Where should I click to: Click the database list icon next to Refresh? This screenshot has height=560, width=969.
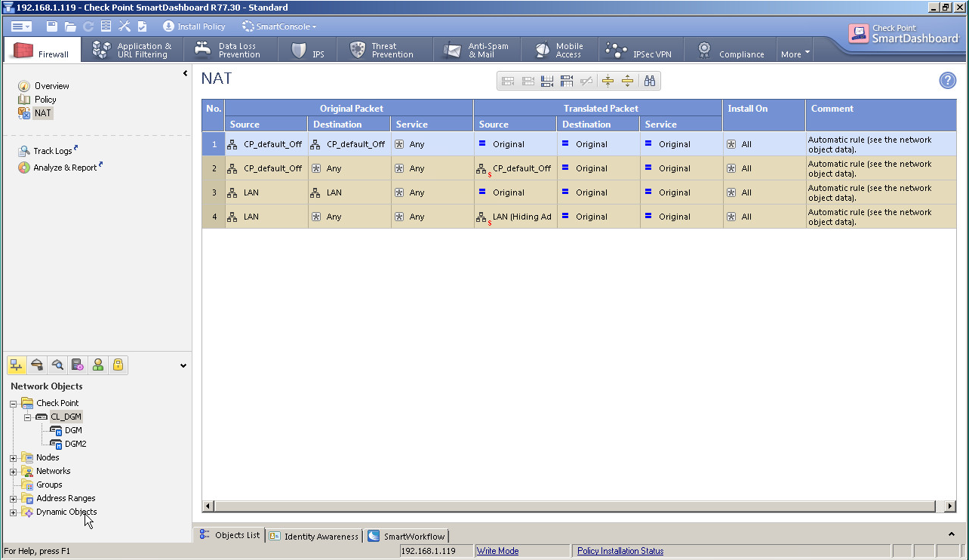tap(106, 26)
